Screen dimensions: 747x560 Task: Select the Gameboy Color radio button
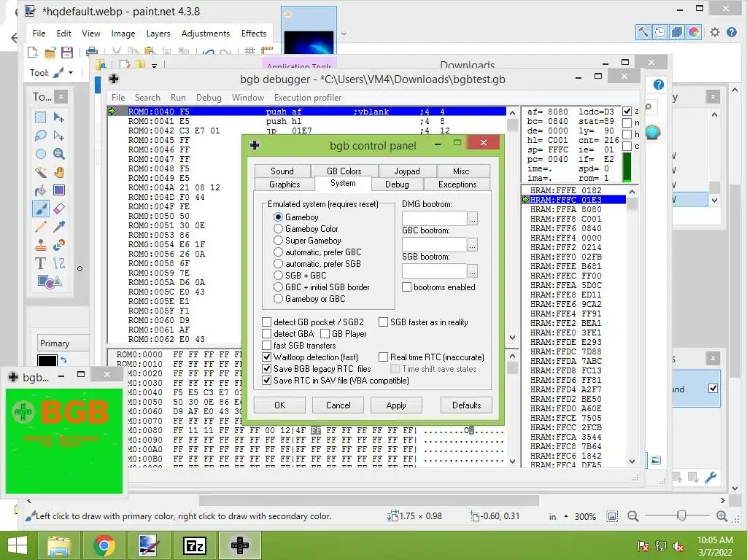(x=278, y=228)
